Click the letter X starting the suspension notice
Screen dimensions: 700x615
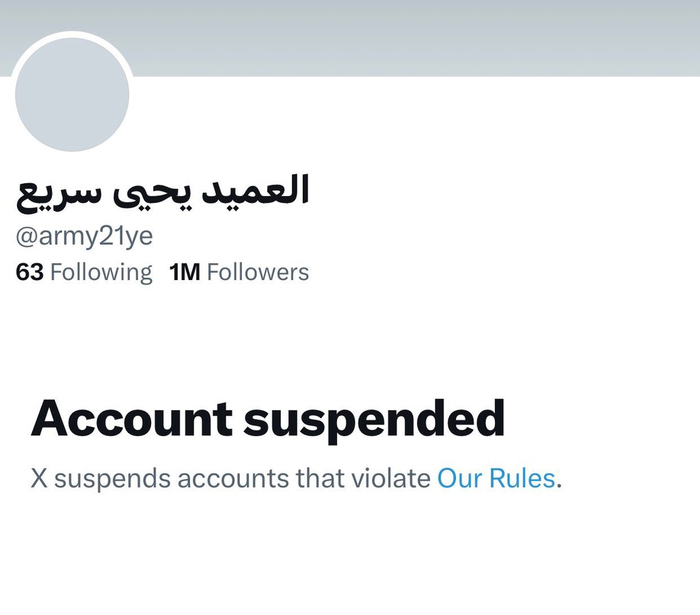pos(39,478)
